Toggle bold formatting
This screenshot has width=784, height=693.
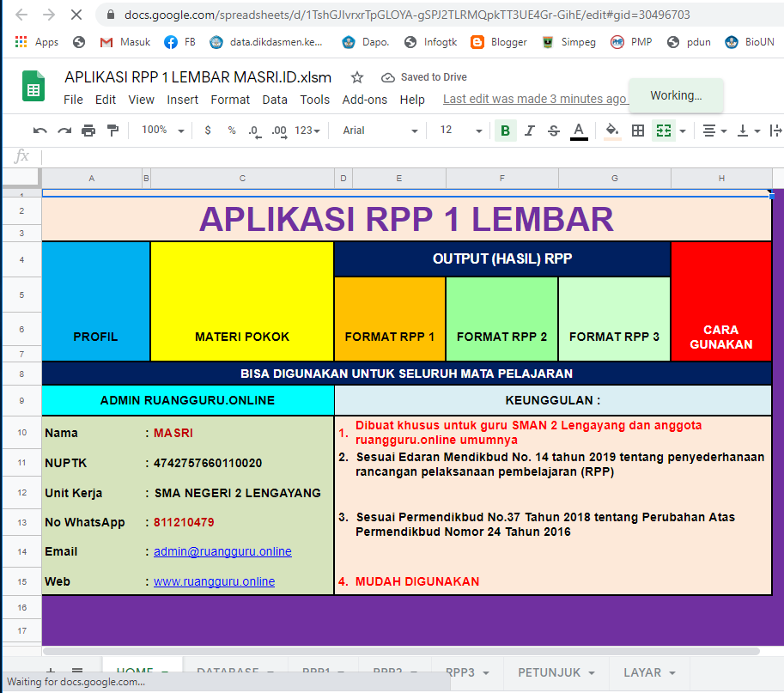pos(505,131)
